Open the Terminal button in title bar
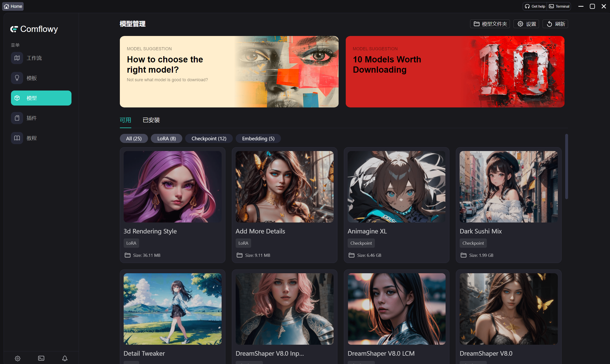 click(x=559, y=6)
